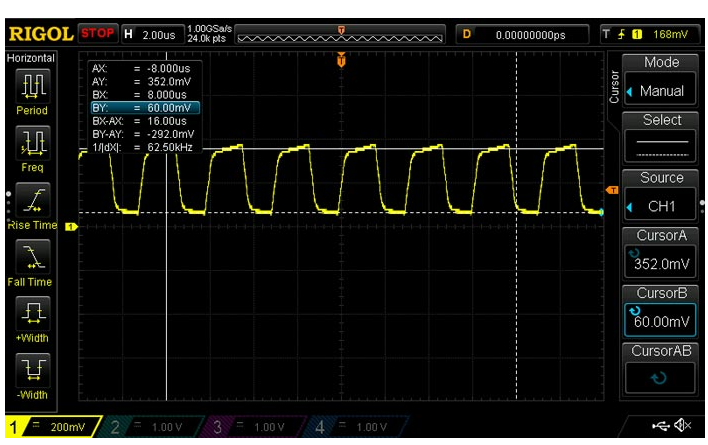Expand the Source CH1 selector
The height and width of the screenshot is (445, 708).
pos(661,196)
